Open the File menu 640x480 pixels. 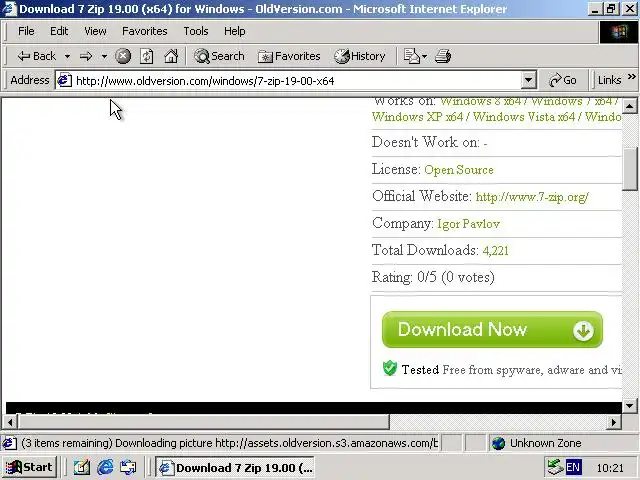(26, 31)
